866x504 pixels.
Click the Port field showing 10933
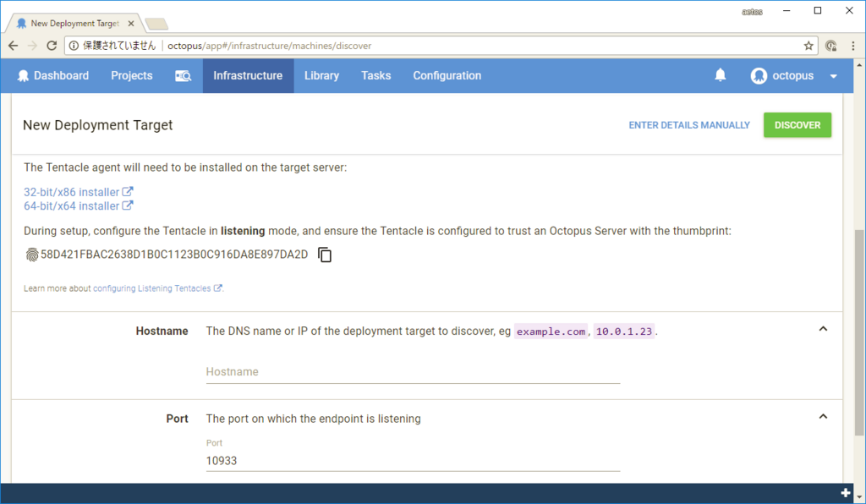[x=413, y=460]
